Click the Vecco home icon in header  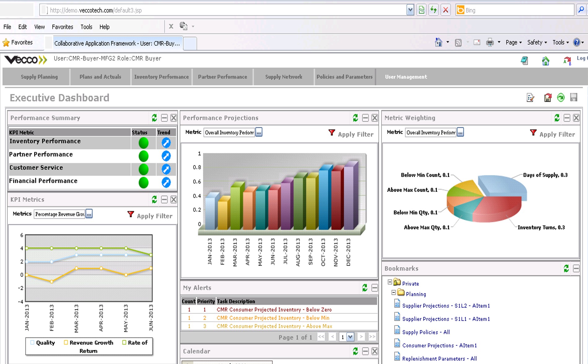click(x=546, y=61)
